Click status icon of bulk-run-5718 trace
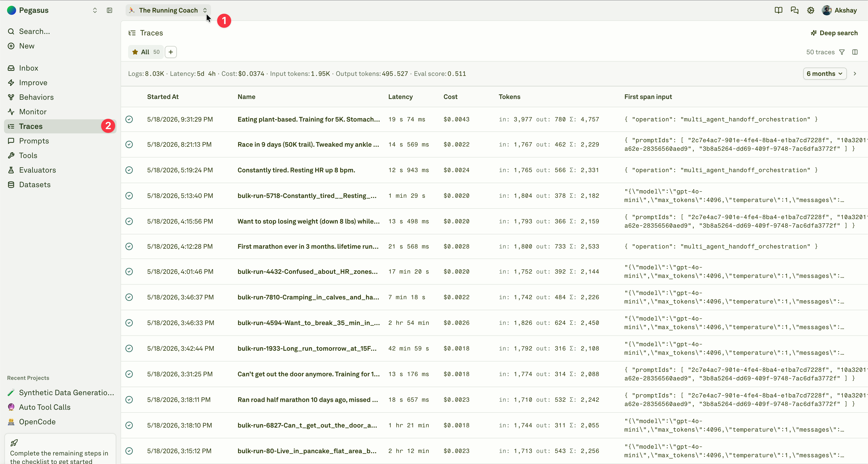Image resolution: width=868 pixels, height=464 pixels. (129, 196)
